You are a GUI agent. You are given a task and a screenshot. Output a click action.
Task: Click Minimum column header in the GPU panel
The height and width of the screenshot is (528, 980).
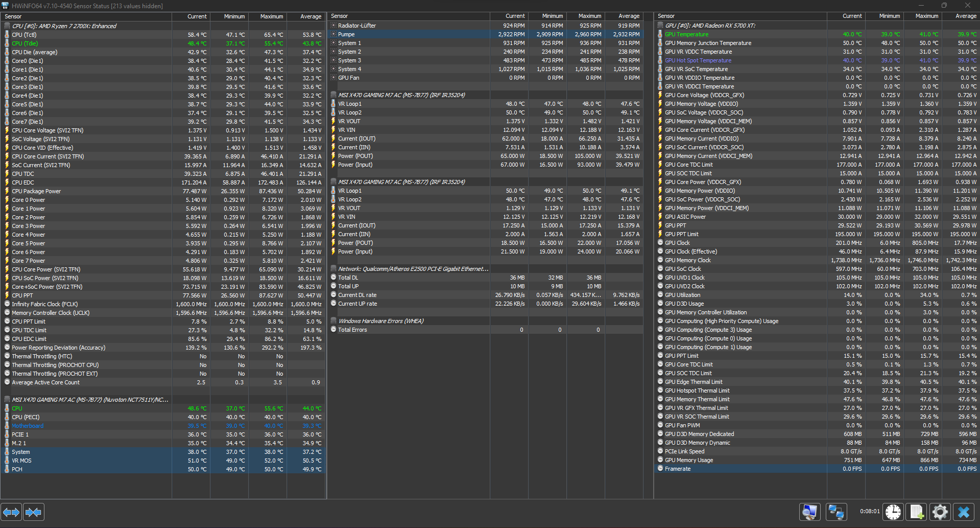click(885, 16)
